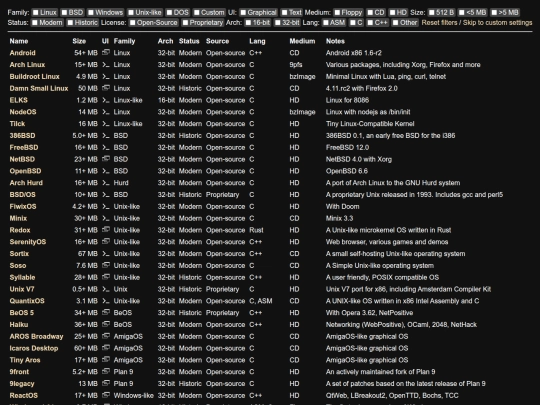540x405 pixels.
Task: Enable the DOS family filter
Action: pos(169,13)
